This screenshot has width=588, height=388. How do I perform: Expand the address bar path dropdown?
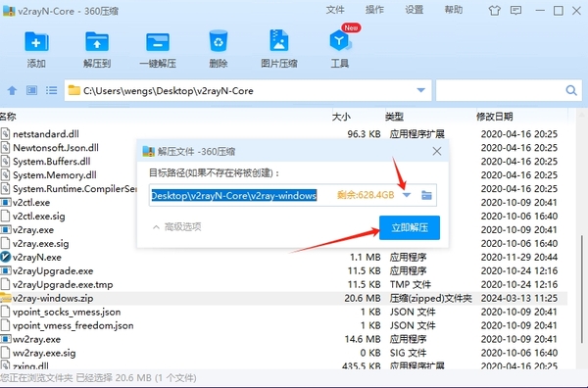click(421, 90)
